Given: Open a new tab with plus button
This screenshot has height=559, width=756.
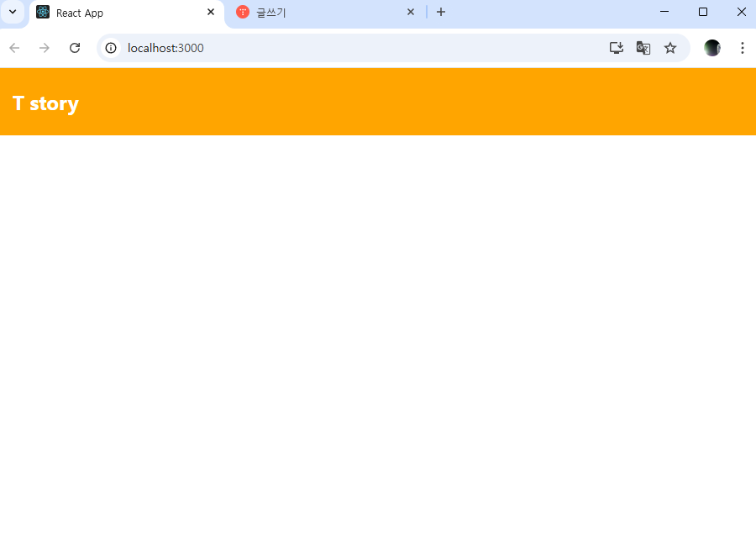Looking at the screenshot, I should (x=441, y=12).
